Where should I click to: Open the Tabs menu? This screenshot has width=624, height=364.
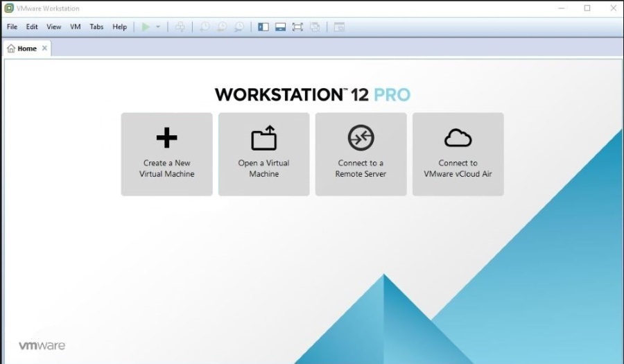(x=96, y=26)
